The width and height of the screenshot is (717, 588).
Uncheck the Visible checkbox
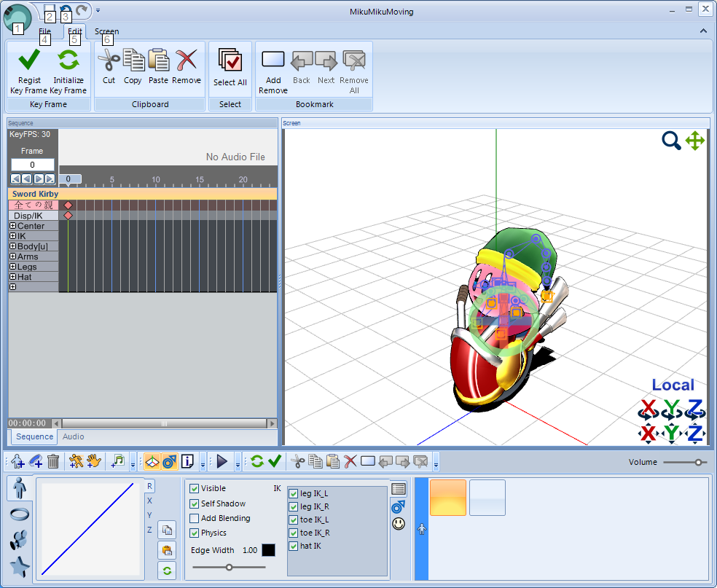tap(195, 489)
